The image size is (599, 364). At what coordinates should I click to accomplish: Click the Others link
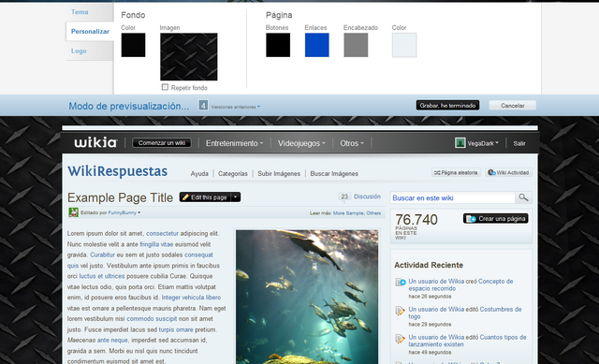tap(373, 213)
